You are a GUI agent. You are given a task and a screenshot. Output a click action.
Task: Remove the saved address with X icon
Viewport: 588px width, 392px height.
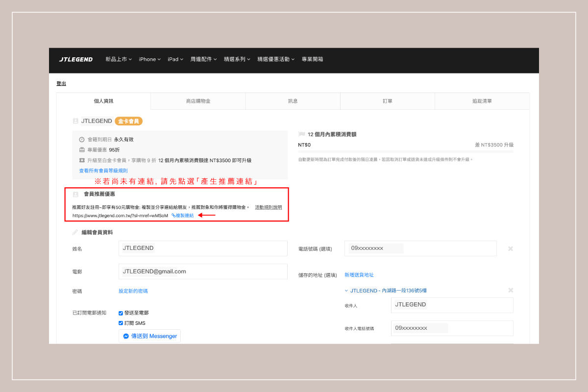[x=510, y=291]
